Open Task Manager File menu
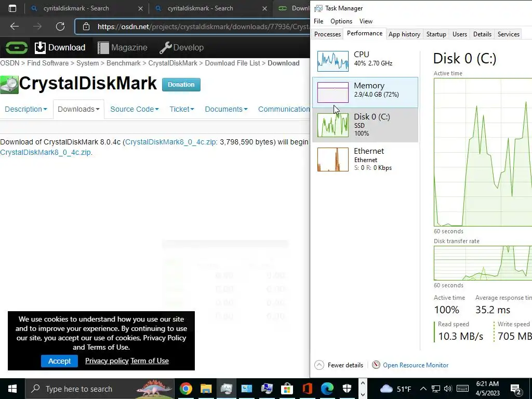This screenshot has height=399, width=532. tap(318, 21)
